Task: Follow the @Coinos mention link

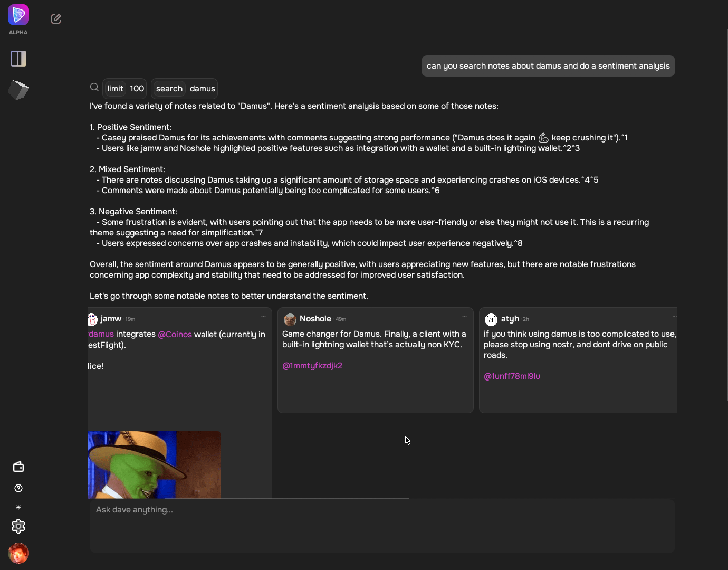Action: (x=175, y=334)
